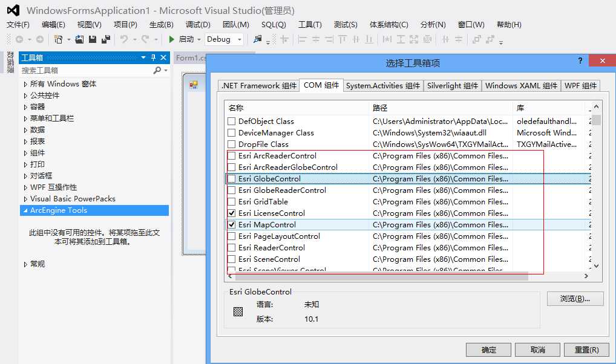The height and width of the screenshot is (364, 616).
Task: Click the 重置(R) button
Action: [586, 350]
